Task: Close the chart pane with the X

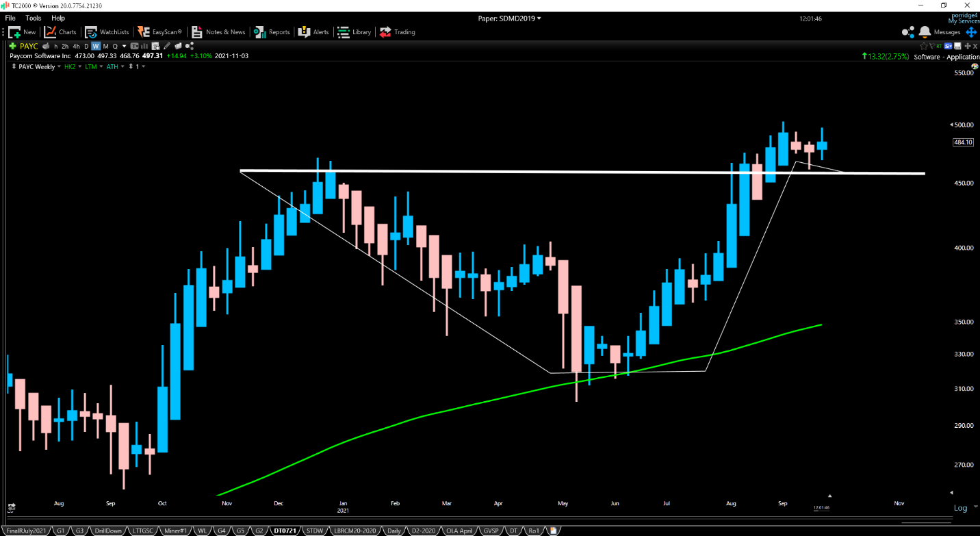Action: [975, 46]
